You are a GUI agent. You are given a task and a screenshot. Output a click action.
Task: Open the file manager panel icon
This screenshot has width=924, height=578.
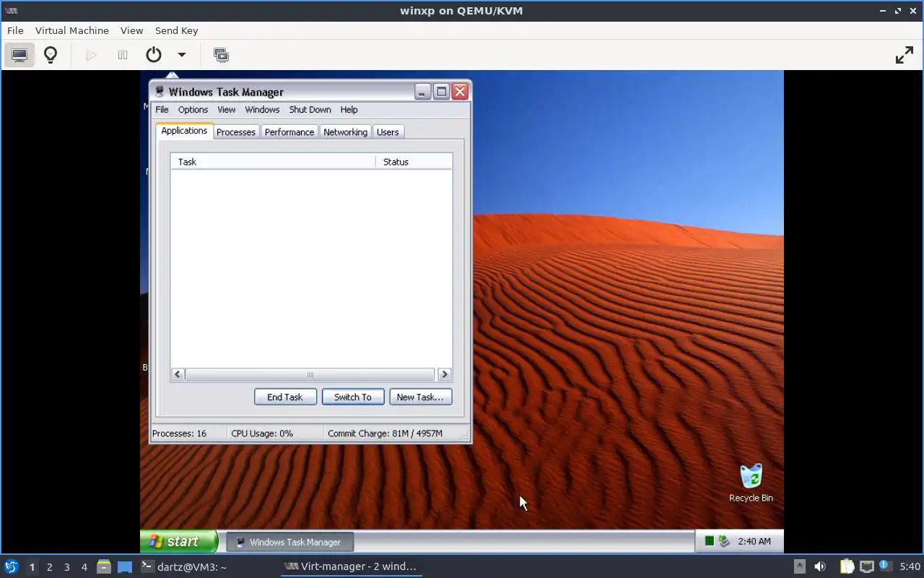click(104, 566)
